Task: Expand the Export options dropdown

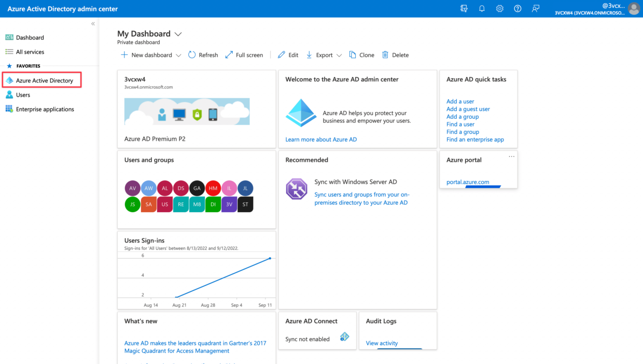Action: (x=340, y=54)
